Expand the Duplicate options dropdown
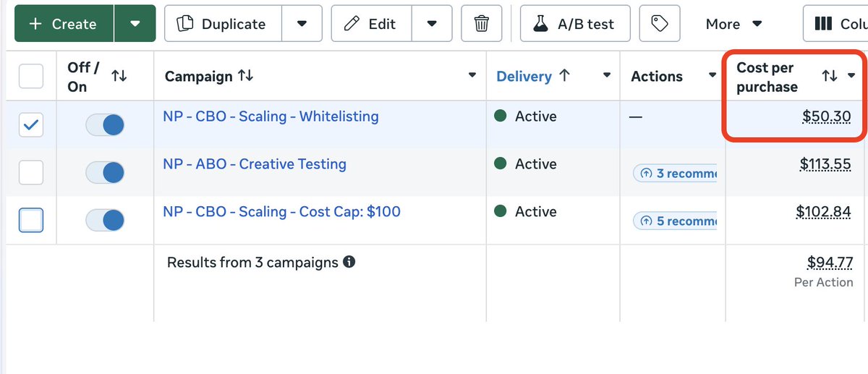This screenshot has height=374, width=868. point(302,24)
